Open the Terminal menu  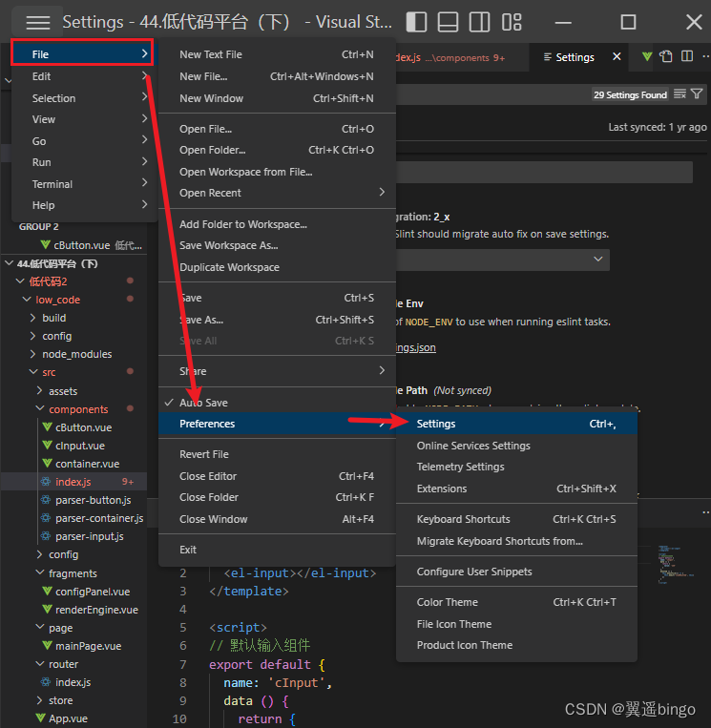tap(83, 184)
